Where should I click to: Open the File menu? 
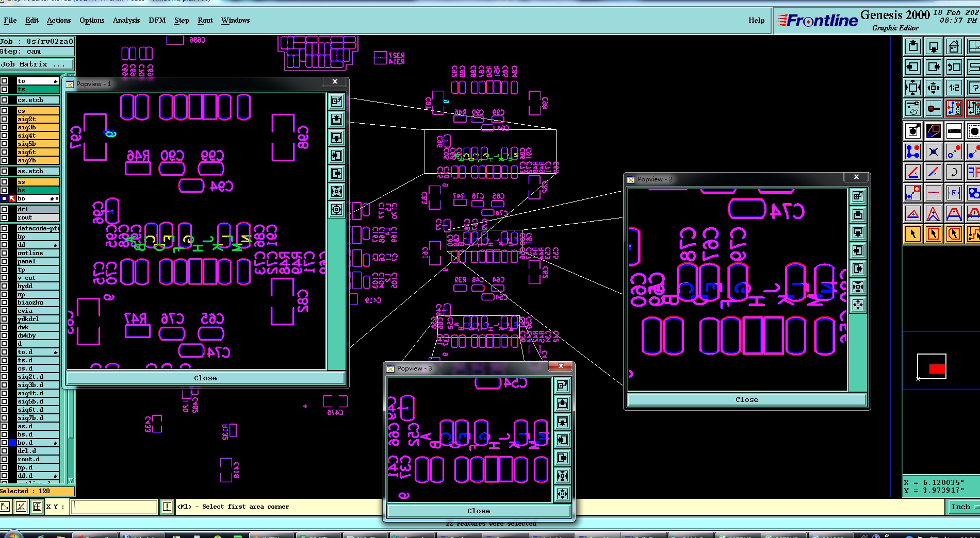pyautogui.click(x=10, y=21)
